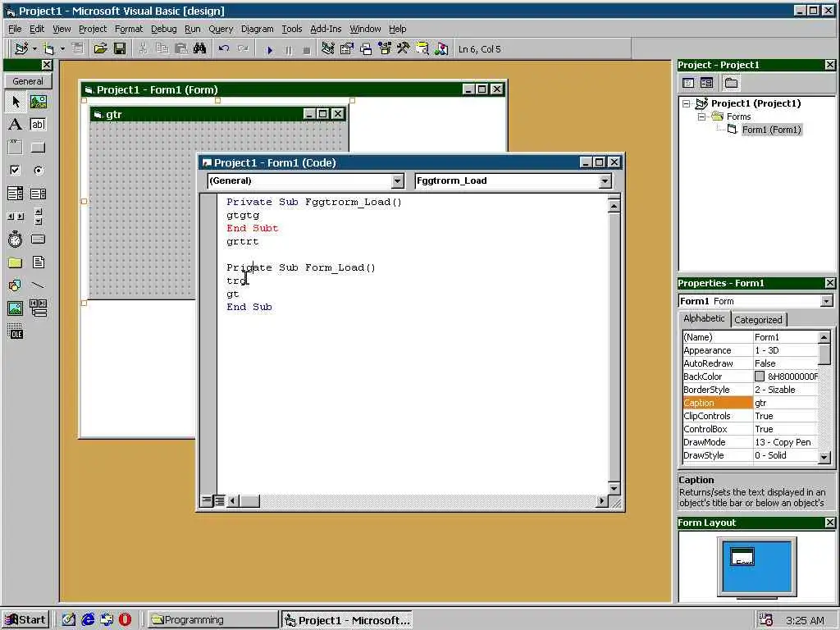
Task: Open the Add-Ins menu
Action: pyautogui.click(x=326, y=29)
